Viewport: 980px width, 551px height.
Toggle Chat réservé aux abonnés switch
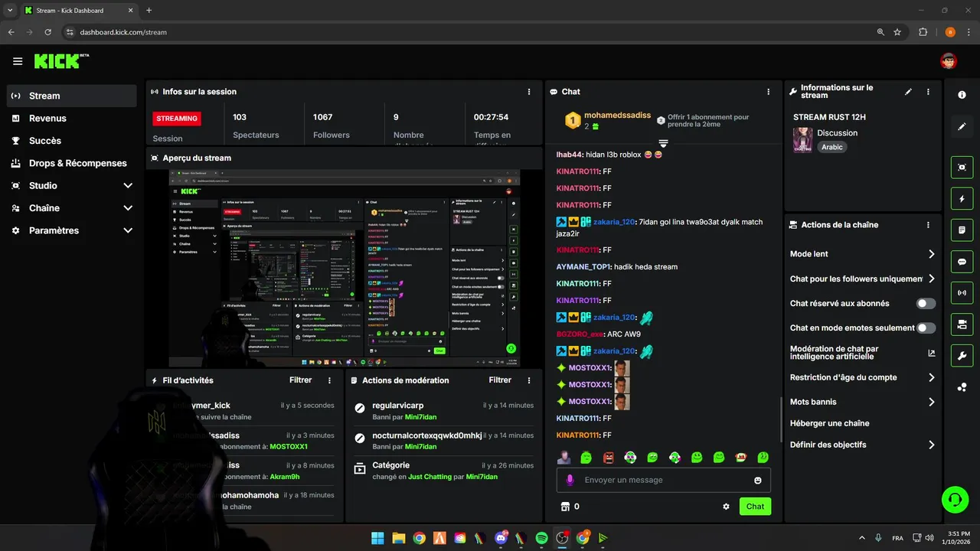[x=926, y=304]
